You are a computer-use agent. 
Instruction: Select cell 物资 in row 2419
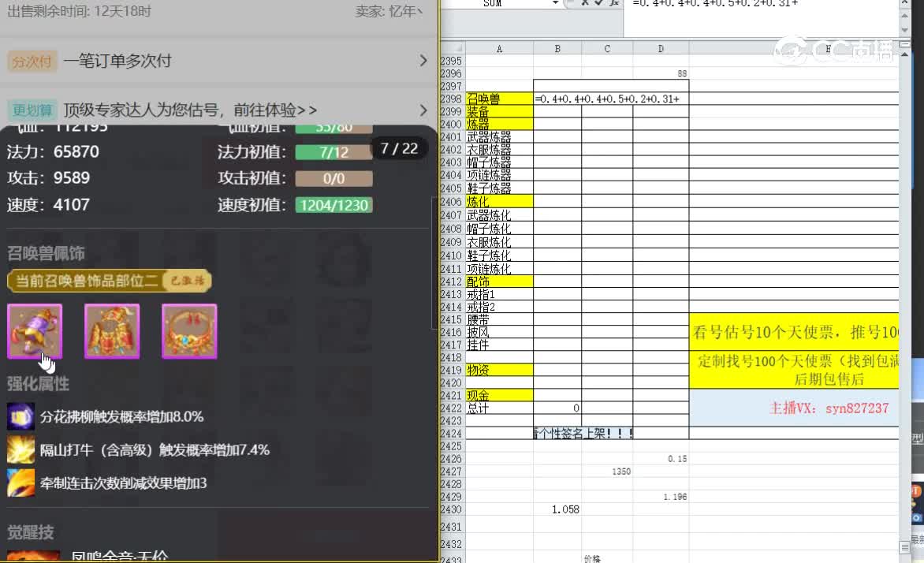[x=499, y=370]
